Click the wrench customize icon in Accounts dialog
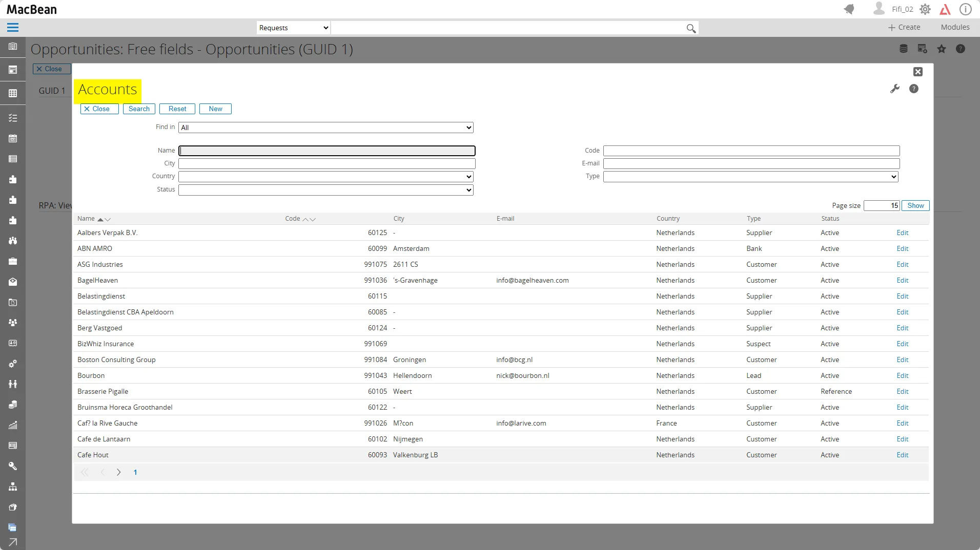Viewport: 980px width, 550px height. [x=895, y=89]
